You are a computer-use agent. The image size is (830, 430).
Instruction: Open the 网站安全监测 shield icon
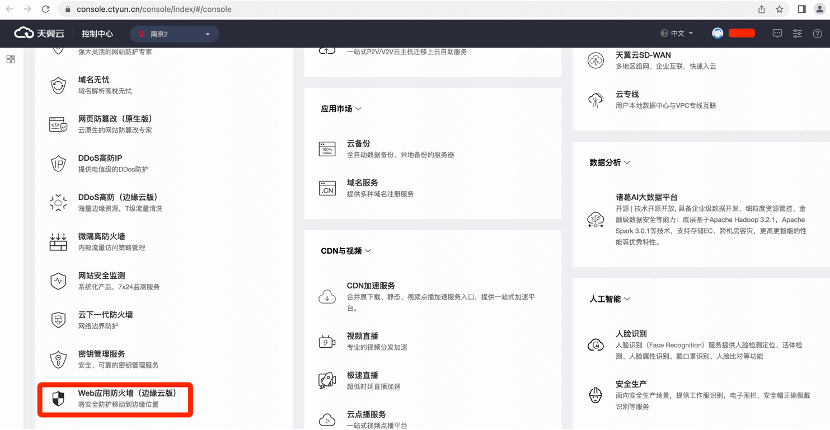58,281
